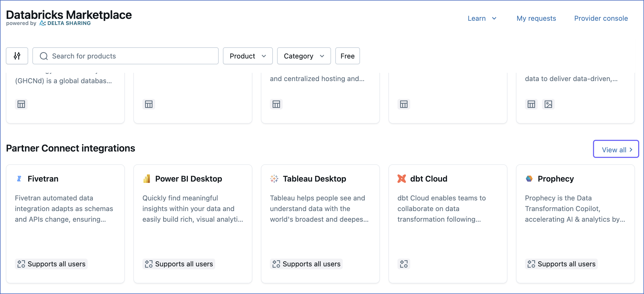Click Supports all users tag on Fivetran
The image size is (644, 294).
tap(51, 264)
